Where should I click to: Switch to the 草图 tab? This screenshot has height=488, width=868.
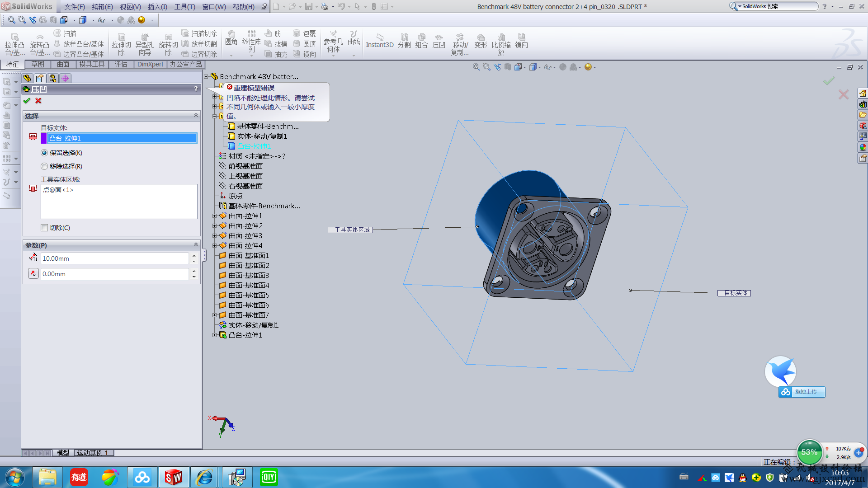point(38,64)
